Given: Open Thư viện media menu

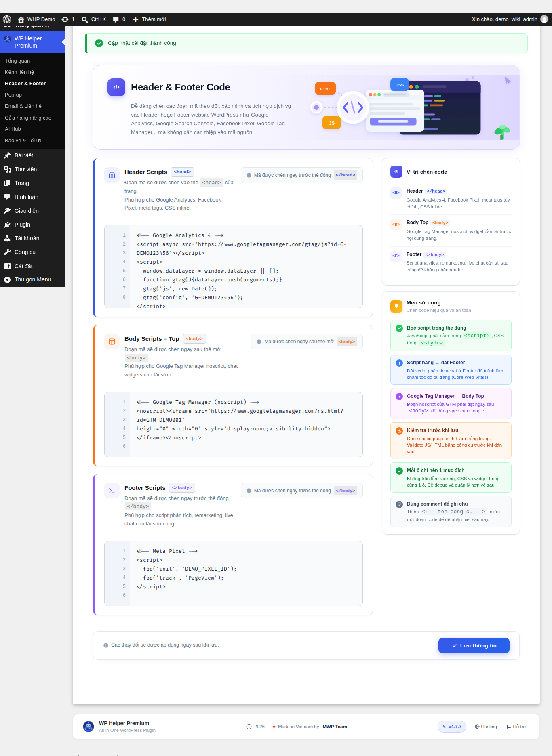Looking at the screenshot, I should [x=32, y=169].
